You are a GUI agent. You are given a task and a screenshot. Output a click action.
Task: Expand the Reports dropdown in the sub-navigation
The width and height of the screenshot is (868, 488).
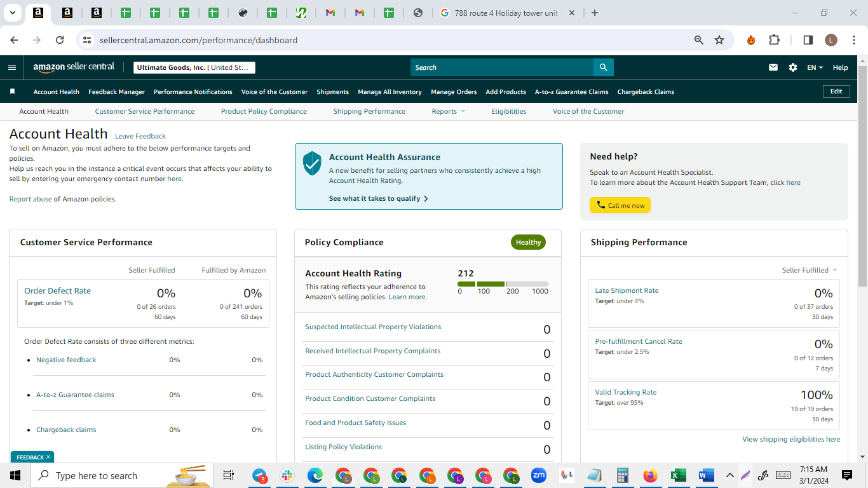(449, 111)
